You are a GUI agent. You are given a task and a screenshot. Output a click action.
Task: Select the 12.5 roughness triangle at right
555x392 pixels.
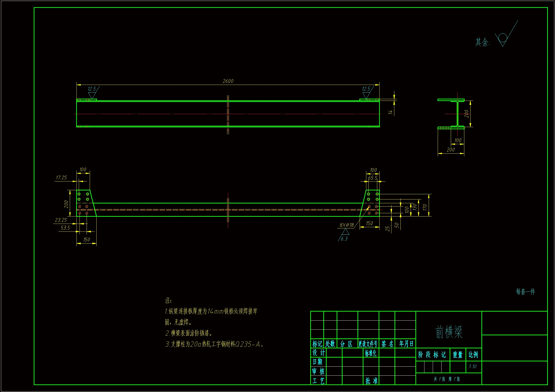(x=367, y=95)
